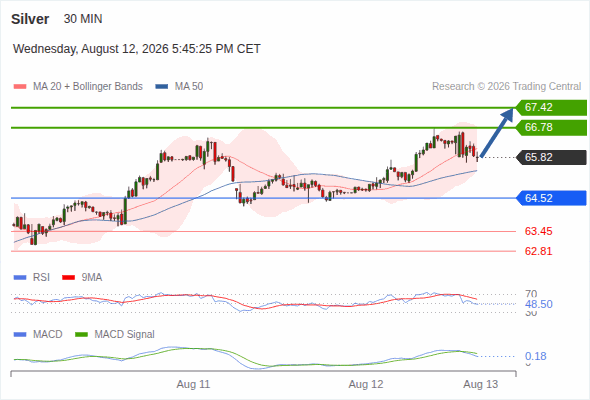Click the Aug 13 date axis label

(481, 384)
